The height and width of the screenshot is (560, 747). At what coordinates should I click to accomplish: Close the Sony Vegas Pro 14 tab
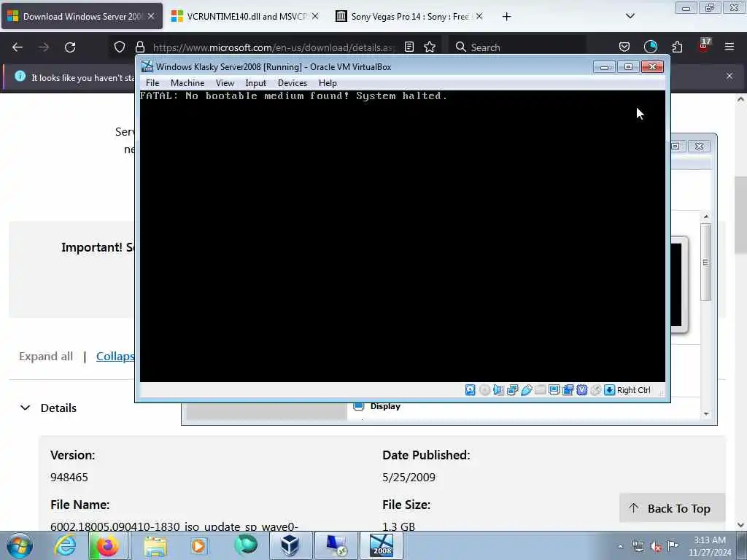pyautogui.click(x=479, y=16)
